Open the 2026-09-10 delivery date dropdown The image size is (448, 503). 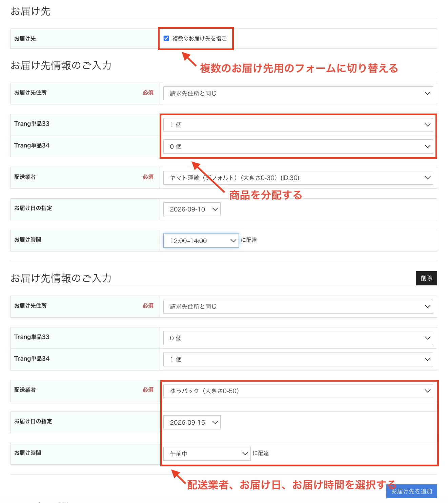(192, 209)
